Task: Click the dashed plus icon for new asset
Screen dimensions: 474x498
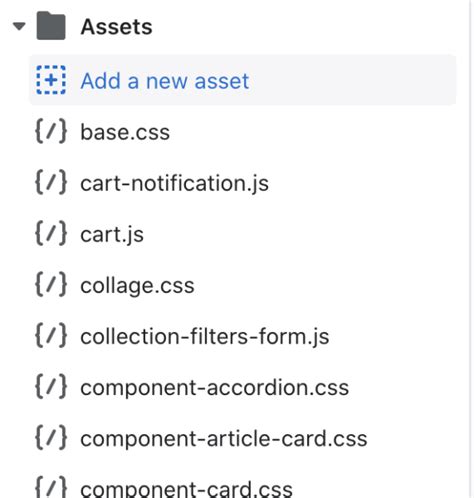Action: 51,80
